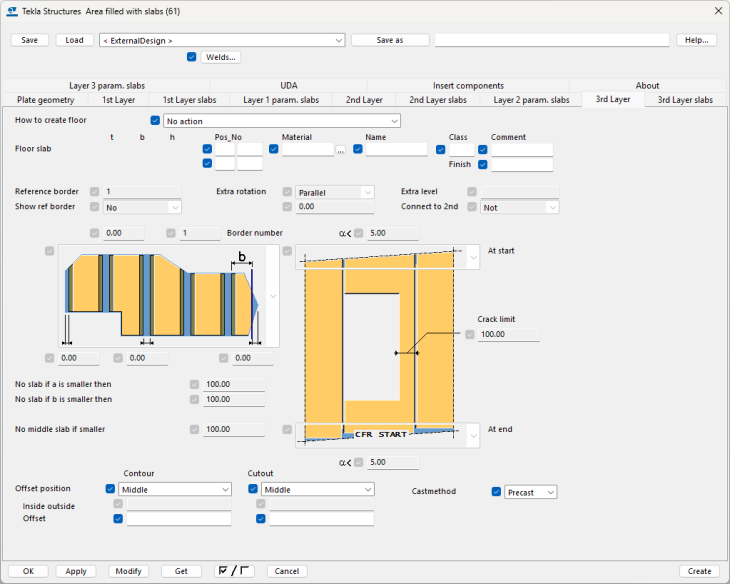Click the Contour Offset input field
Image resolution: width=730 pixels, height=584 pixels.
pos(179,519)
